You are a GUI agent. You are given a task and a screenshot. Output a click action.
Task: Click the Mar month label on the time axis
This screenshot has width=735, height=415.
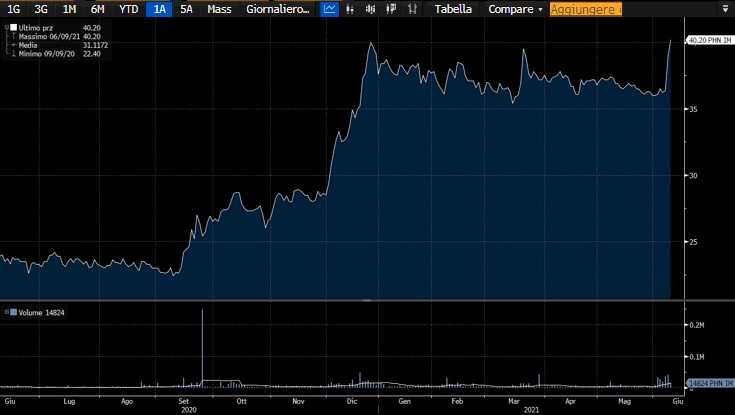[514, 401]
